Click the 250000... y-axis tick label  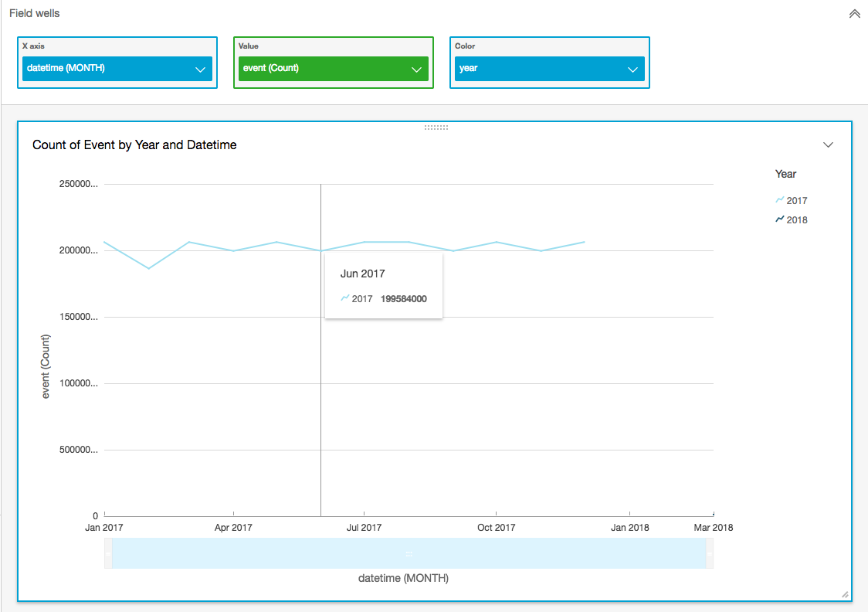pos(79,185)
